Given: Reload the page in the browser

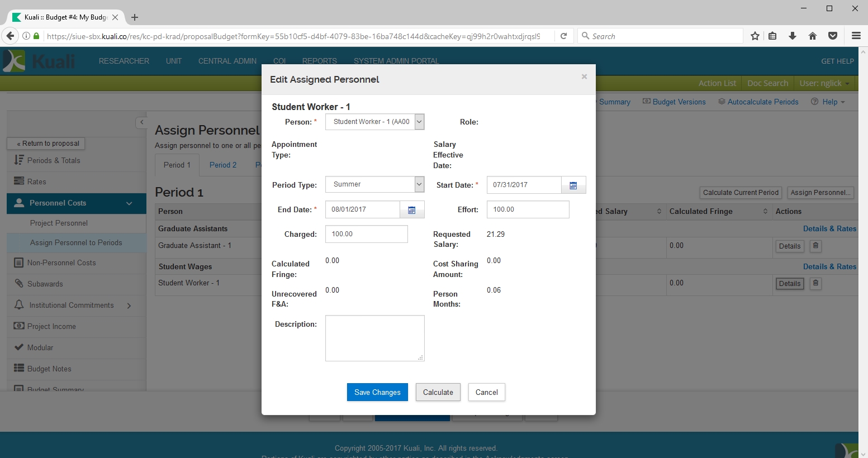Looking at the screenshot, I should click(x=564, y=36).
